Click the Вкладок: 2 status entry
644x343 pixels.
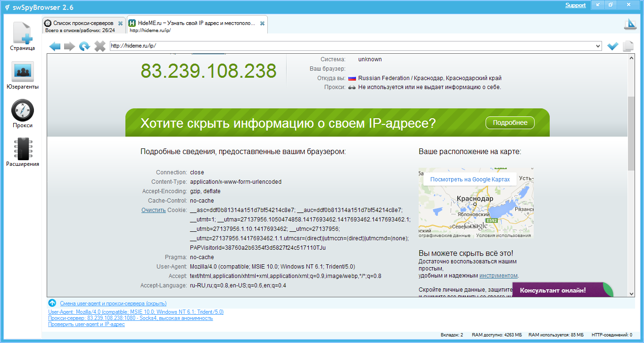pyautogui.click(x=452, y=335)
